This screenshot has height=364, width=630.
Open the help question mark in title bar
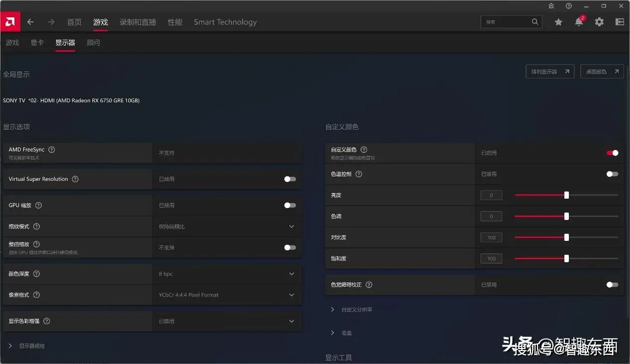569,6
